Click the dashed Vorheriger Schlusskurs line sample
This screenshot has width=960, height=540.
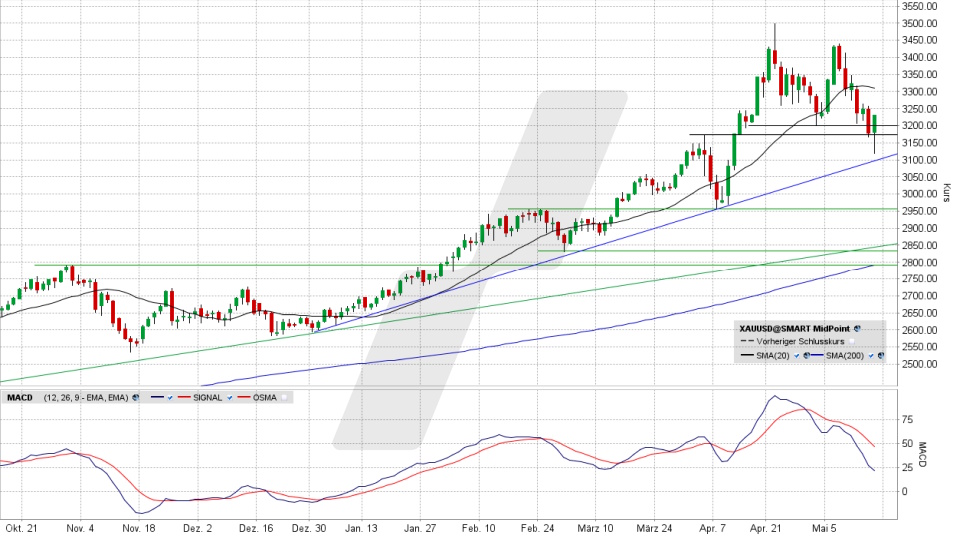[x=747, y=341]
